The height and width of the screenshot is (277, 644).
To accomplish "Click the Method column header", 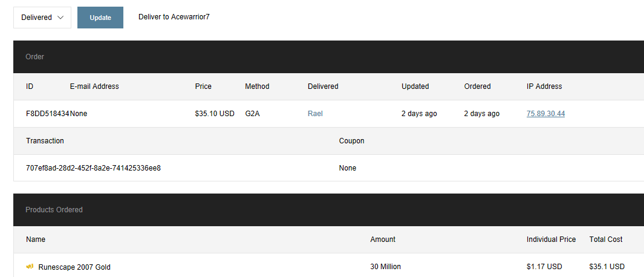I will tap(257, 86).
